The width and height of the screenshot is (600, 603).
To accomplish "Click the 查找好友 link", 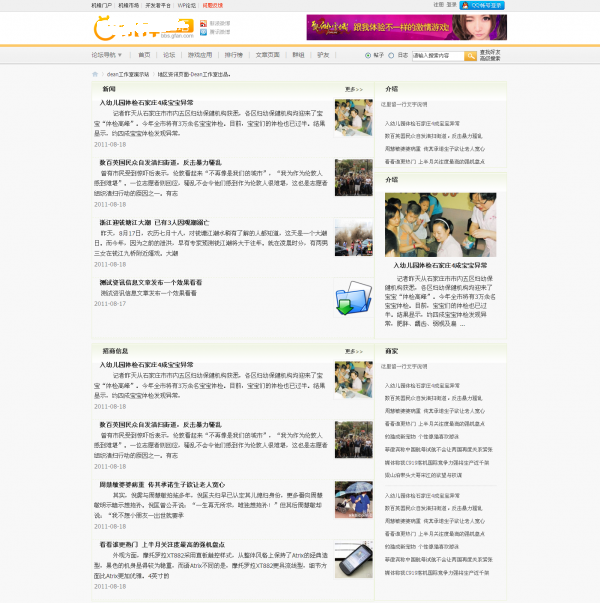I will click(490, 52).
